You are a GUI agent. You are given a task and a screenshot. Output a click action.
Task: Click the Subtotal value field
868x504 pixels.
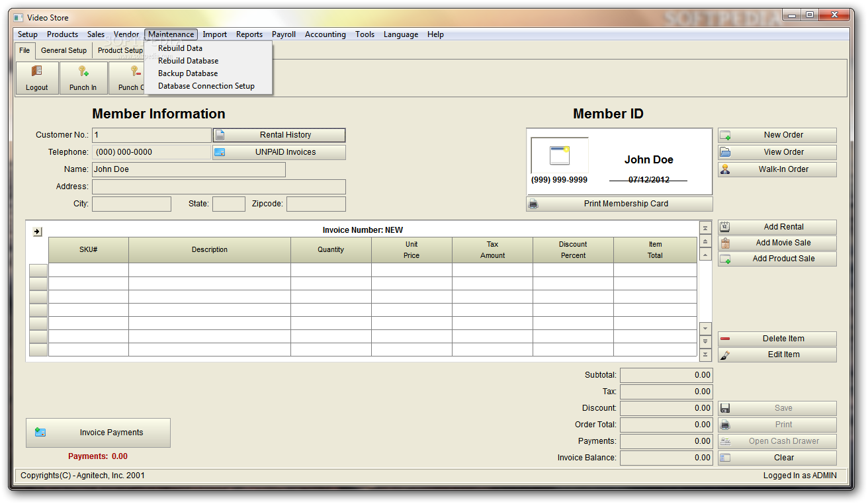point(666,375)
